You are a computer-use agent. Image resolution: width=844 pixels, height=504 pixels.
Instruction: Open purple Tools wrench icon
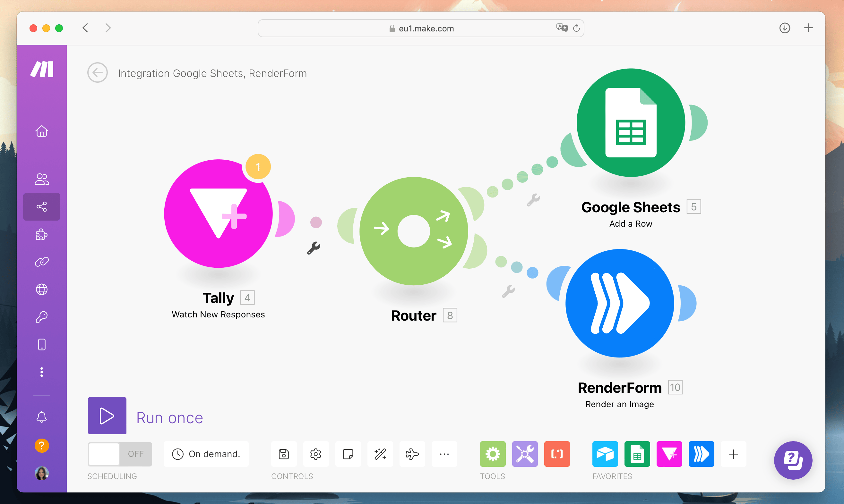[525, 454]
